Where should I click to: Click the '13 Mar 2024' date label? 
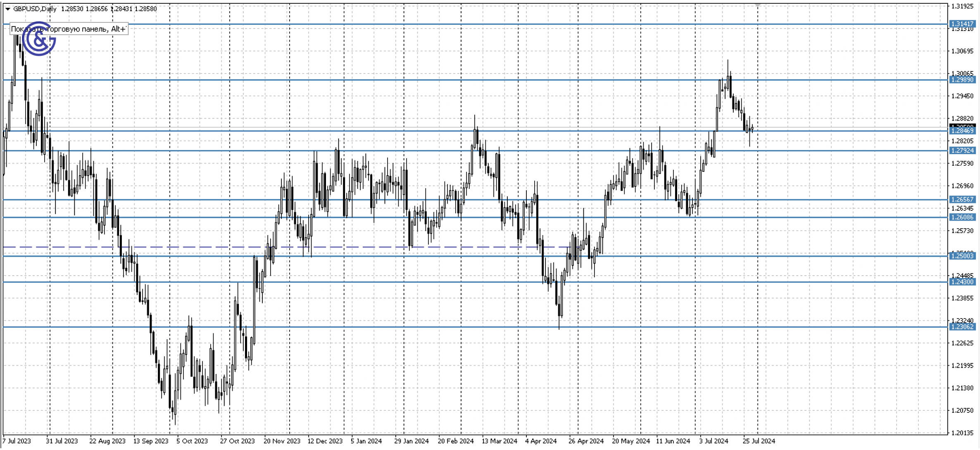pyautogui.click(x=500, y=441)
